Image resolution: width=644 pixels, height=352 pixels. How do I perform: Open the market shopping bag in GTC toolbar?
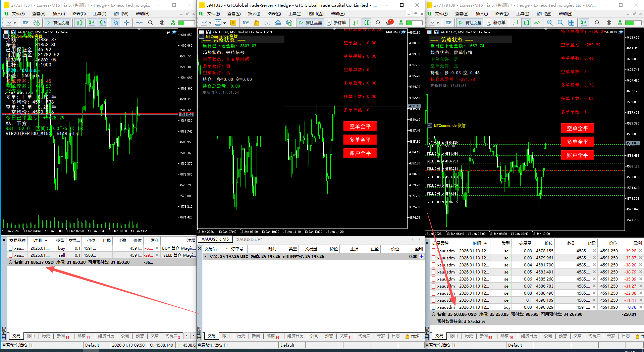click(257, 23)
